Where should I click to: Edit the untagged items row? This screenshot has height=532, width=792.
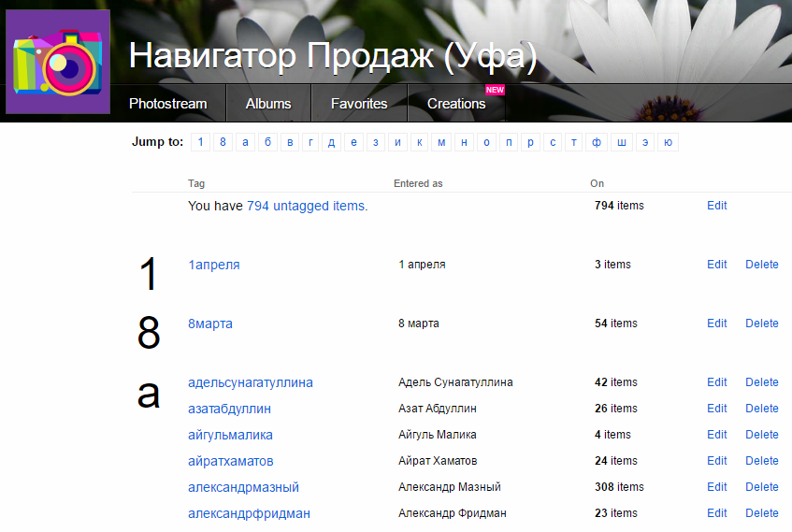[716, 206]
